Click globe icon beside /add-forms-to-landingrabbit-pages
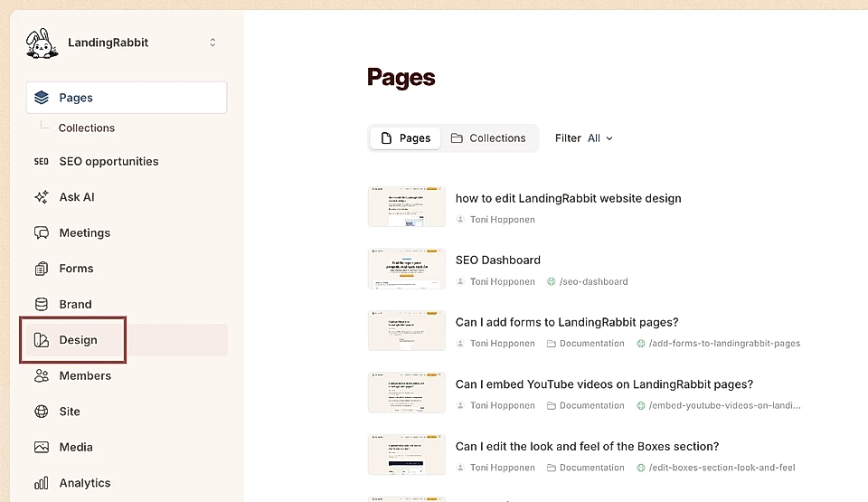Image resolution: width=868 pixels, height=502 pixels. (x=641, y=344)
